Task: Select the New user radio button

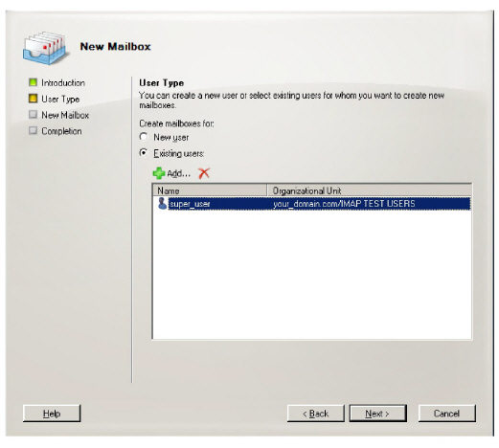Action: pos(144,137)
